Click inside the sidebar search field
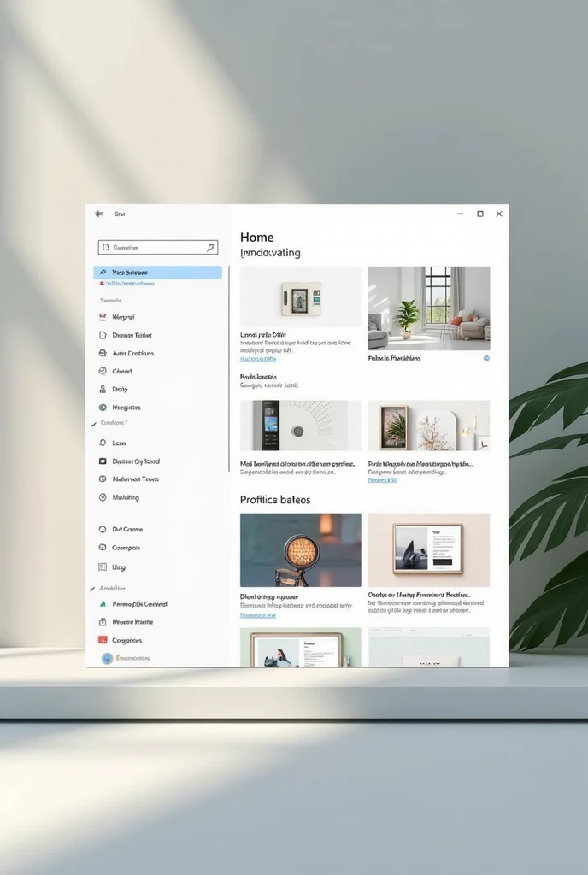 click(x=158, y=247)
